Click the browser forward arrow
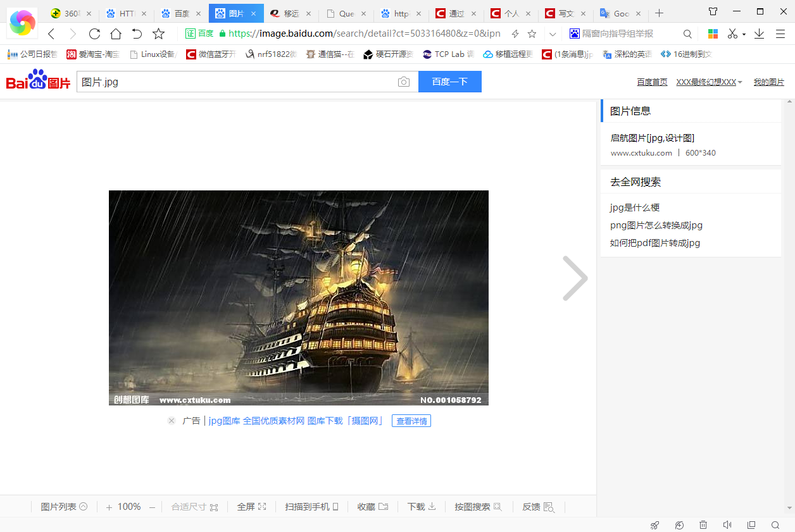 click(x=73, y=34)
